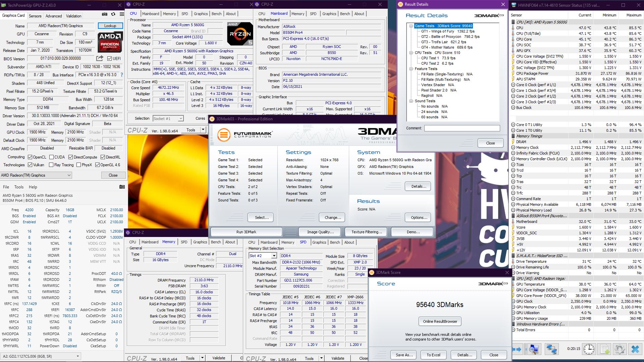Click the Futuremark orange logo
The width and height of the screenshot is (644, 362).
coord(224,135)
